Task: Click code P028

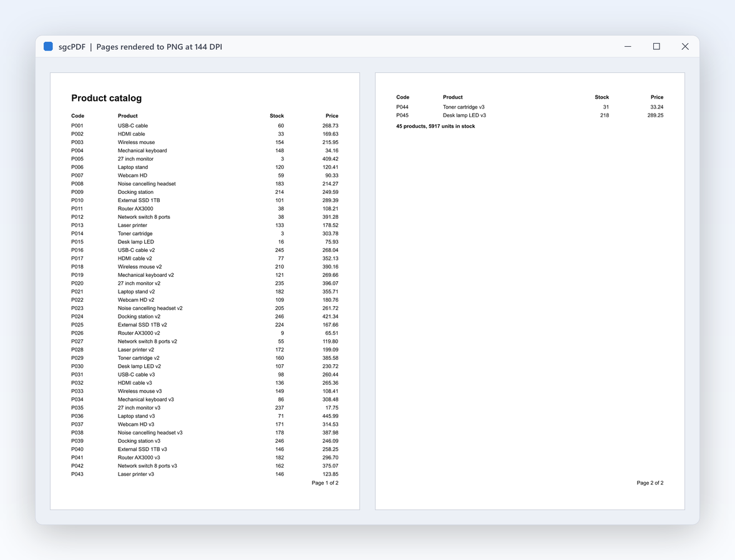Action: (x=77, y=350)
